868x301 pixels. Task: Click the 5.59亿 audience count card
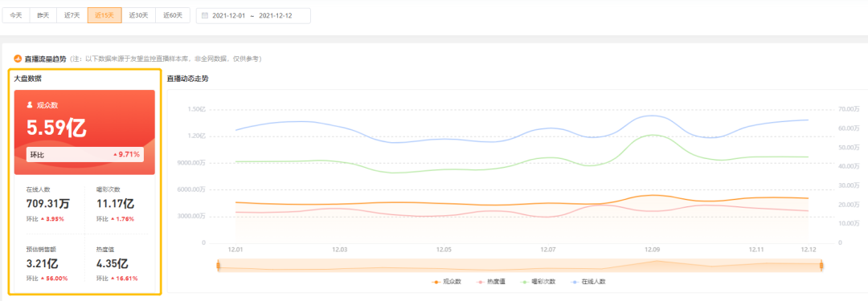(84, 132)
